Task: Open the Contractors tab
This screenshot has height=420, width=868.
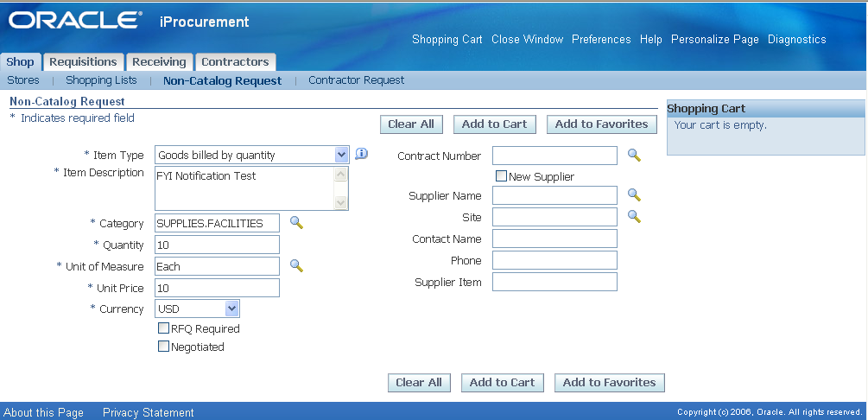Action: tap(235, 61)
